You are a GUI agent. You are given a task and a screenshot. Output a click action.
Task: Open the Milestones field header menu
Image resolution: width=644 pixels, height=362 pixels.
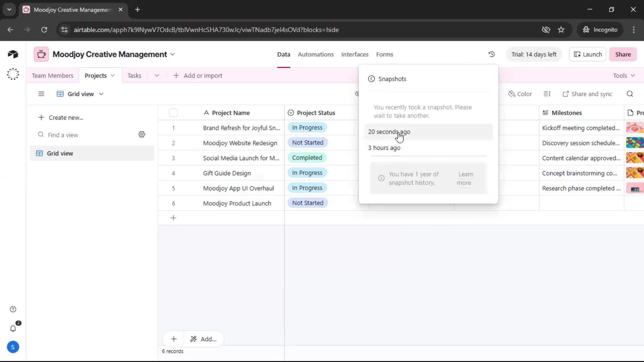click(581, 113)
